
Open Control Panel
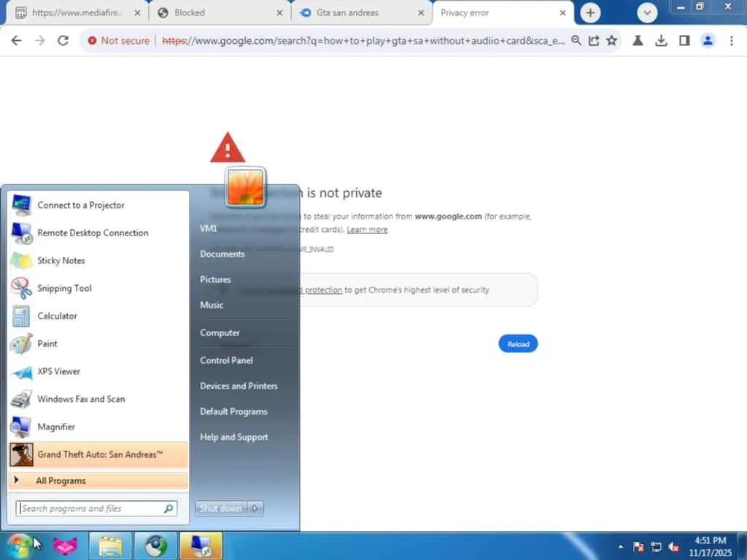pos(226,360)
